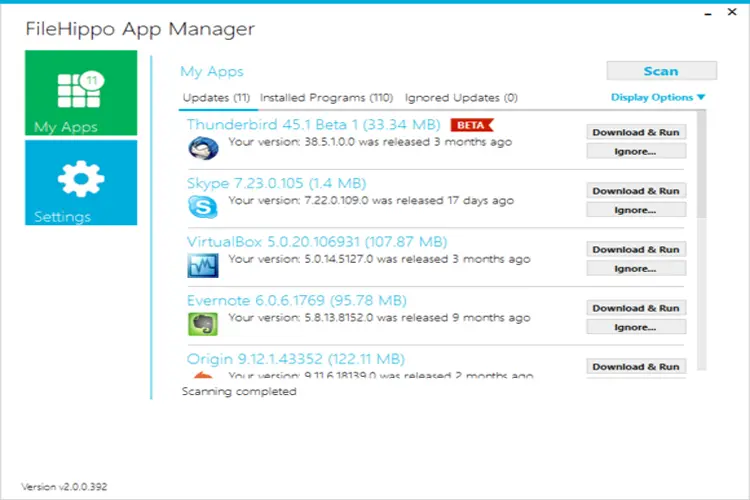Image resolution: width=750 pixels, height=500 pixels.
Task: Click the Thunderbird application icon
Action: point(203,148)
